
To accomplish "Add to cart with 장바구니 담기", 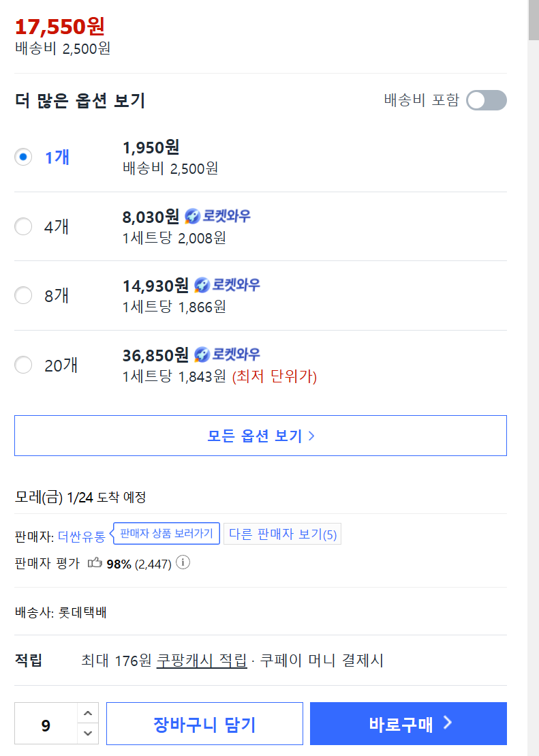I will click(x=204, y=724).
